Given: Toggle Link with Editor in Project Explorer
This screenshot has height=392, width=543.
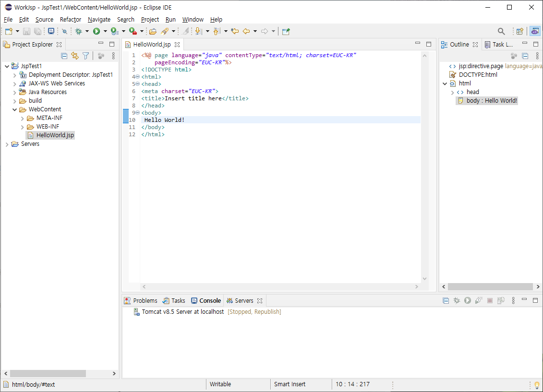Looking at the screenshot, I should 74,56.
